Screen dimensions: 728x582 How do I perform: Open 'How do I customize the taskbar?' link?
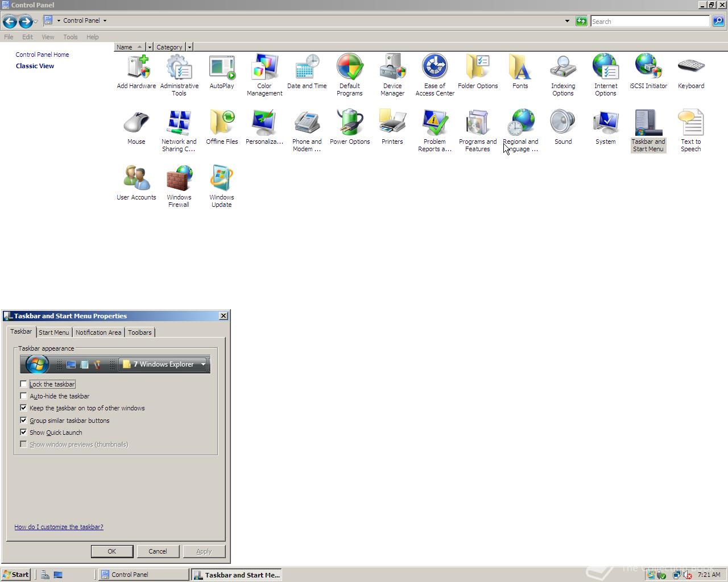(59, 527)
